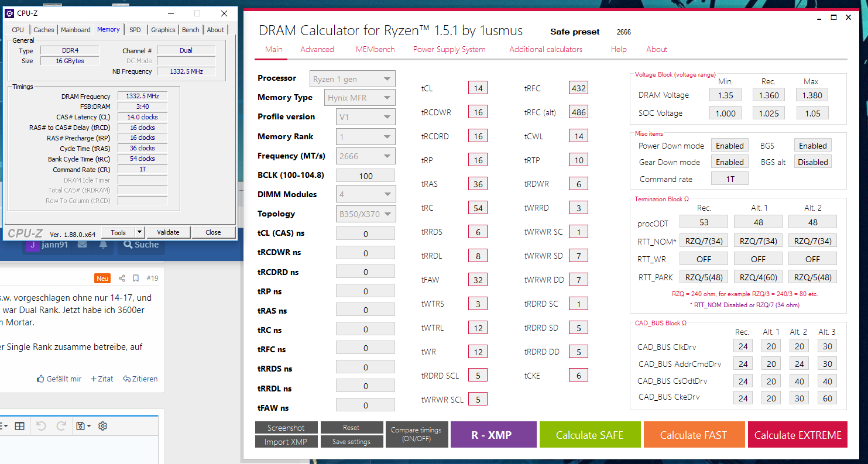The width and height of the screenshot is (868, 464).
Task: Open the drafts save icon in editor
Action: point(83,426)
